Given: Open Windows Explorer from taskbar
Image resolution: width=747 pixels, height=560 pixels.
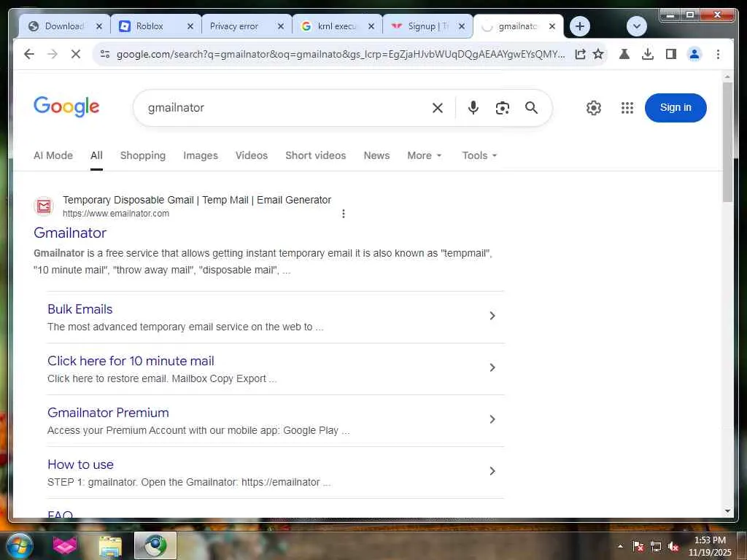Looking at the screenshot, I should 110,546.
